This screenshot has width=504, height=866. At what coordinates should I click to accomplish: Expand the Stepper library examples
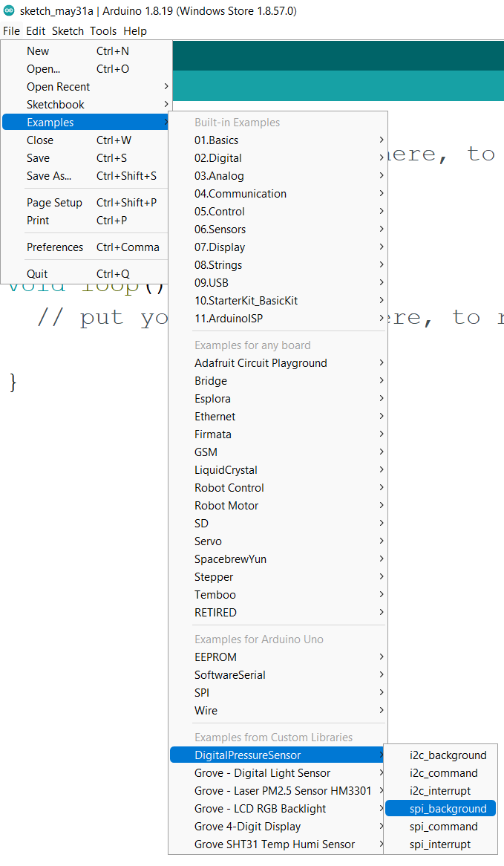click(x=278, y=576)
